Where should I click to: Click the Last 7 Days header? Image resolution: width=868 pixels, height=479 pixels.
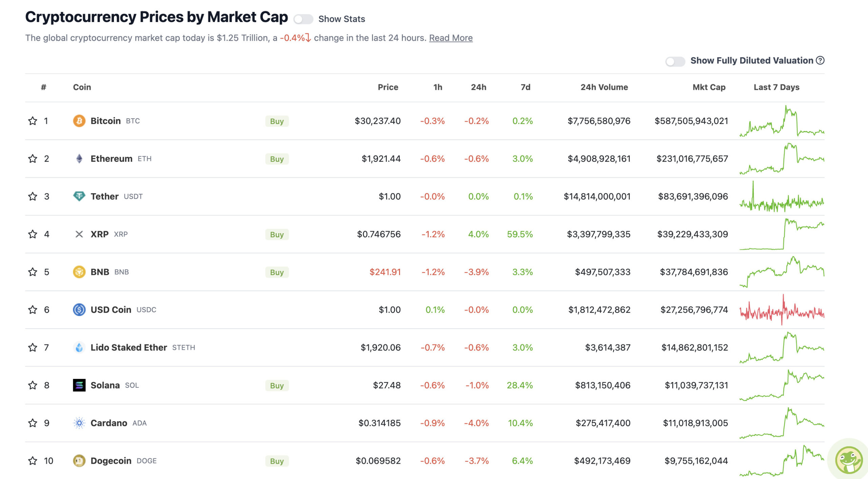(x=776, y=87)
